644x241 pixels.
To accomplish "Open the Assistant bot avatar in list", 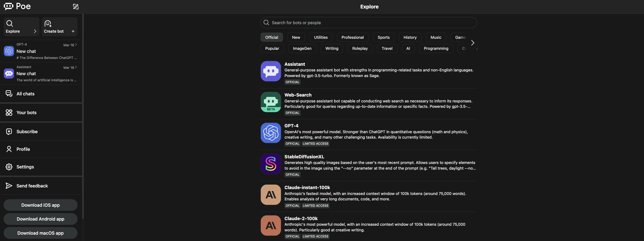I will [271, 71].
